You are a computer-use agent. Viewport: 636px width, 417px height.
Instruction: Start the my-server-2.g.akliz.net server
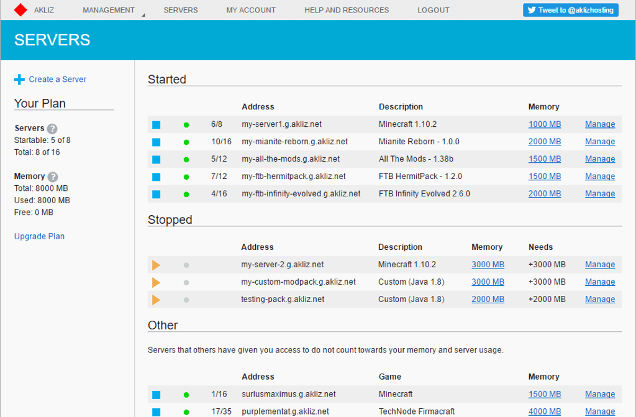[x=156, y=265]
